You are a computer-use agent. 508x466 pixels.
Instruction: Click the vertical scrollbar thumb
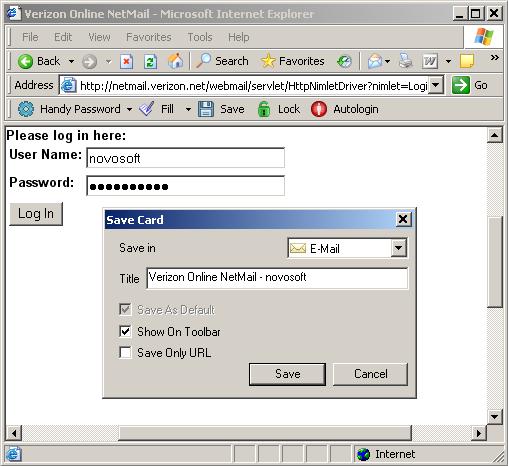pyautogui.click(x=495, y=262)
